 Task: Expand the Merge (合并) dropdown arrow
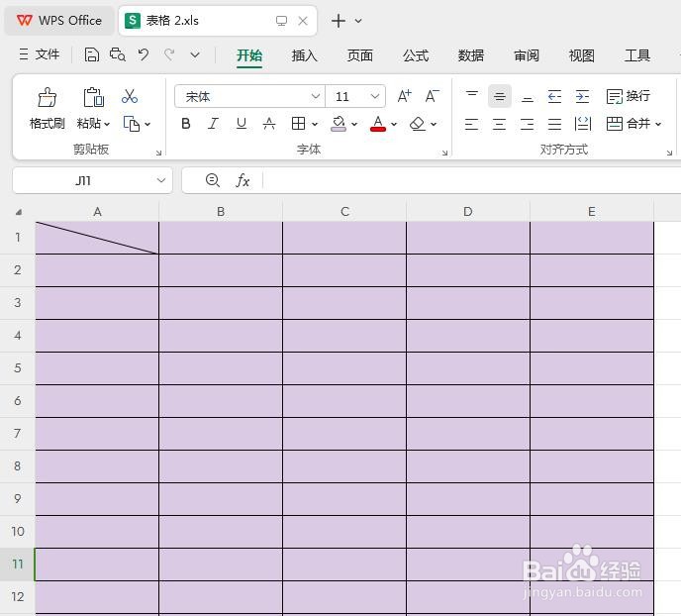[658, 124]
